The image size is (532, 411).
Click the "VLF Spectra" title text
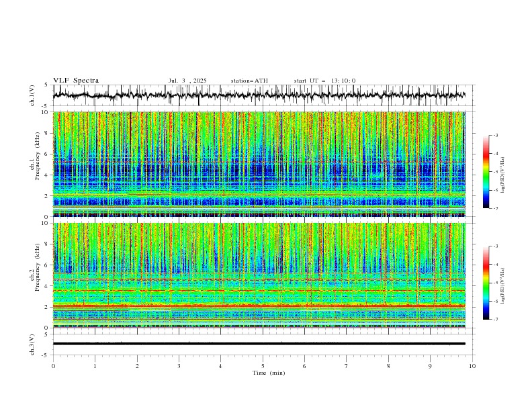(76, 81)
